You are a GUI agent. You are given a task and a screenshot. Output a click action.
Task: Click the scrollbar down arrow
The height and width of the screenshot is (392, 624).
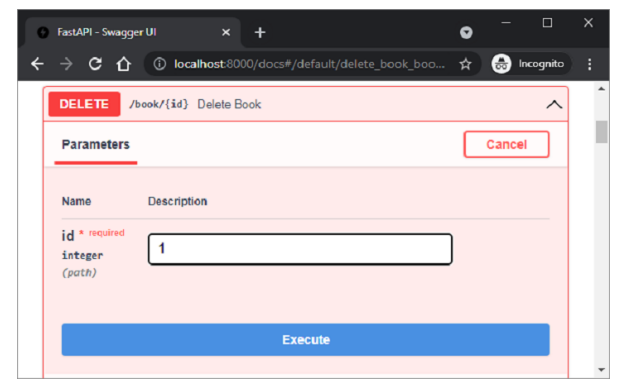click(601, 370)
